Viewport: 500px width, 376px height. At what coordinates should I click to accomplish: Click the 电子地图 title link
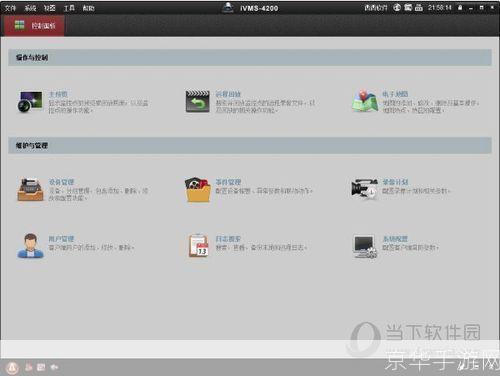395,94
